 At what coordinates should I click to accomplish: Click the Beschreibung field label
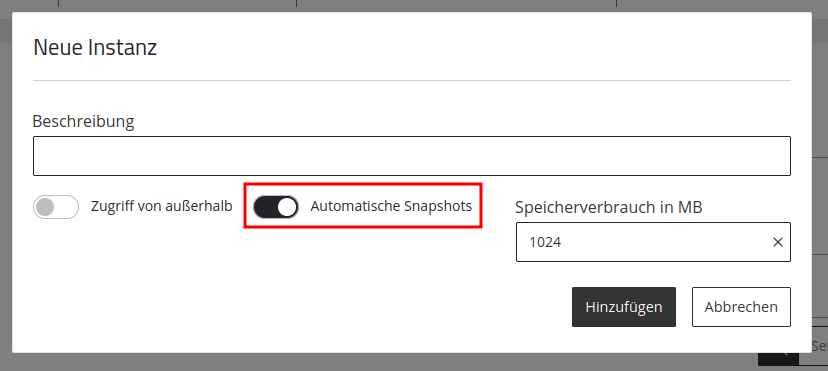[83, 121]
